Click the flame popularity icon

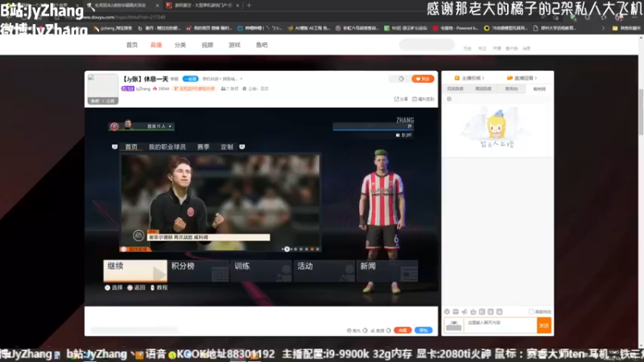point(155,88)
